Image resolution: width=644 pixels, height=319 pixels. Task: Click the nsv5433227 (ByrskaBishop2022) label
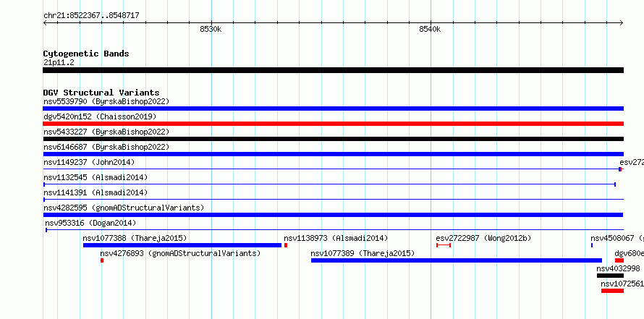106,132
